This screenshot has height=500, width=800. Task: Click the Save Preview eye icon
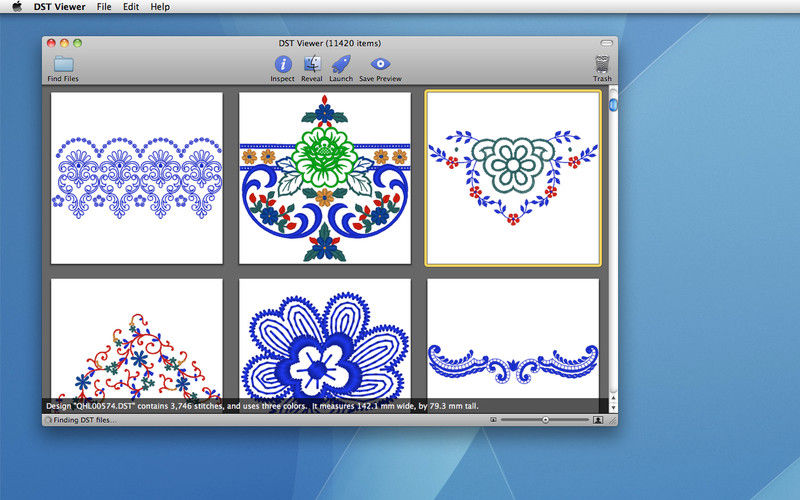[380, 64]
